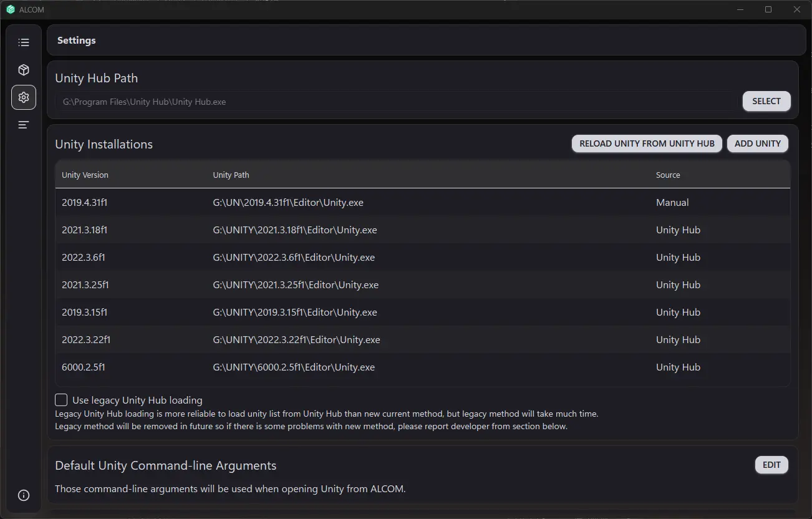812x519 pixels.
Task: Select the settings gear sidebar icon
Action: [x=24, y=97]
